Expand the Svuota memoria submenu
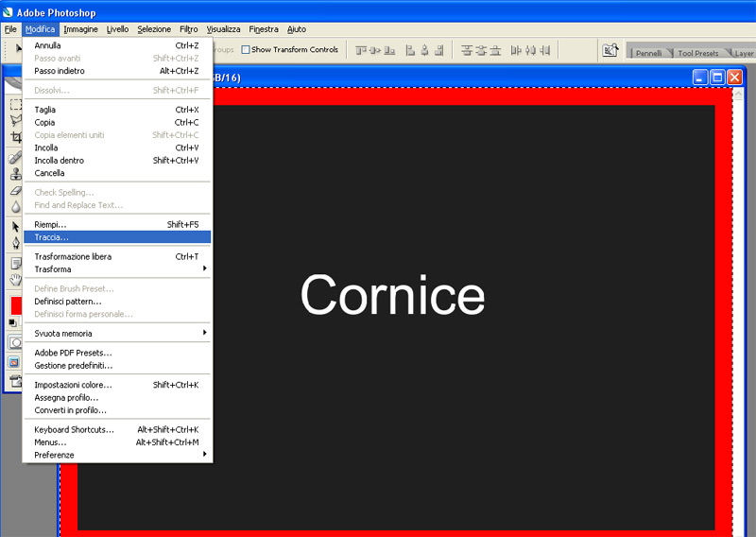 pos(117,334)
